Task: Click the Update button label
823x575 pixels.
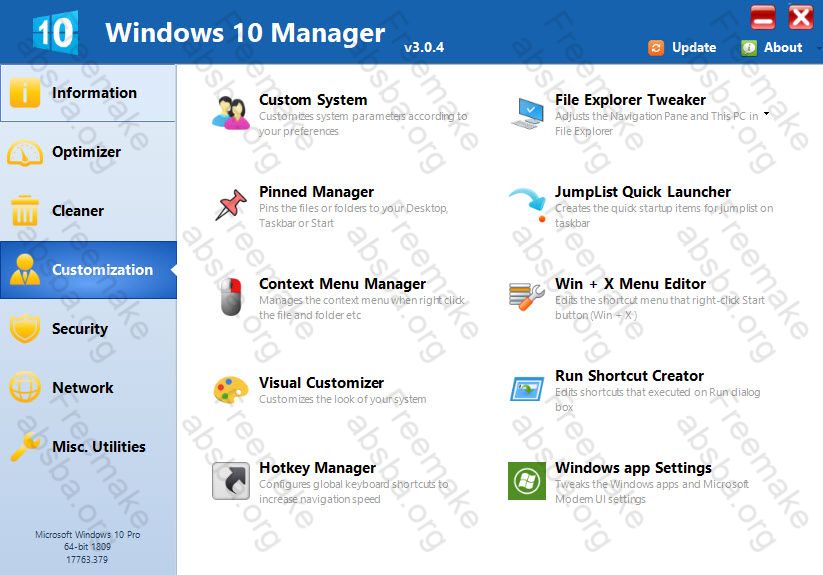Action: [x=694, y=48]
